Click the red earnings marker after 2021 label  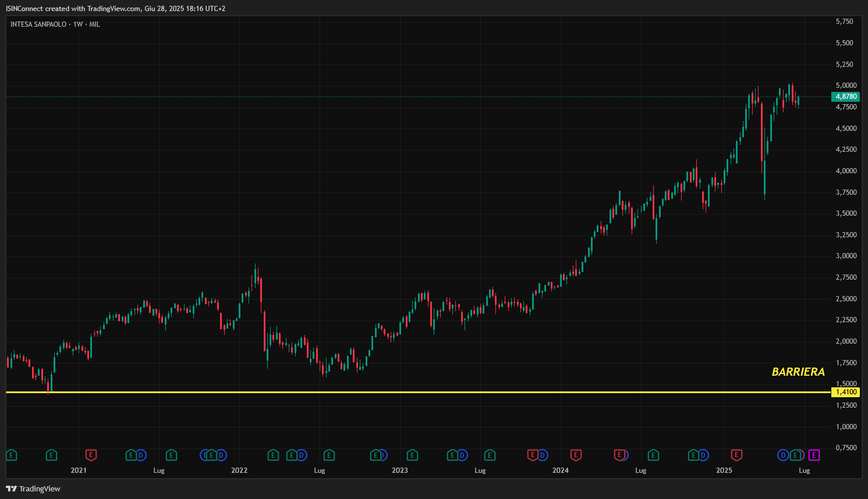pyautogui.click(x=91, y=455)
